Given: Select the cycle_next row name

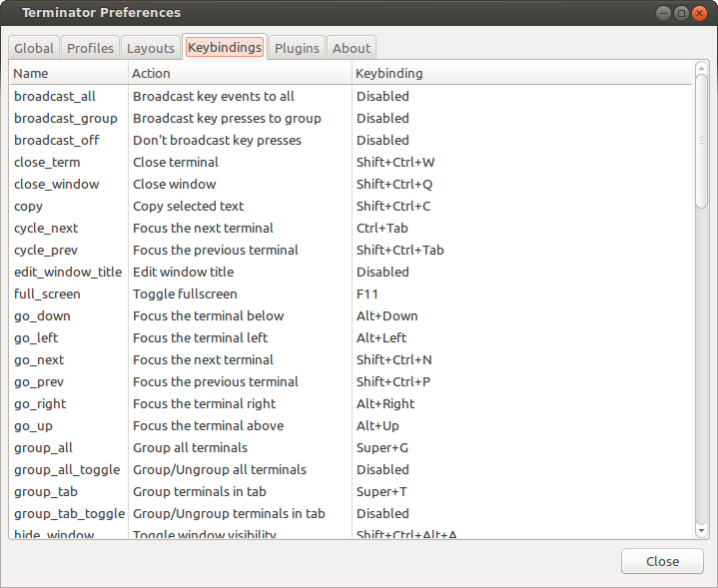Looking at the screenshot, I should [x=46, y=228].
